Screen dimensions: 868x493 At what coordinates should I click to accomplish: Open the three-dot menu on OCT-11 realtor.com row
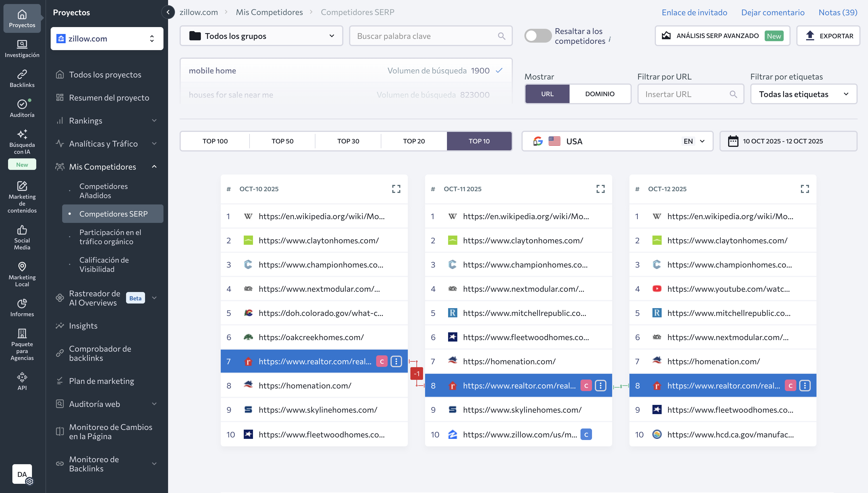coord(600,385)
